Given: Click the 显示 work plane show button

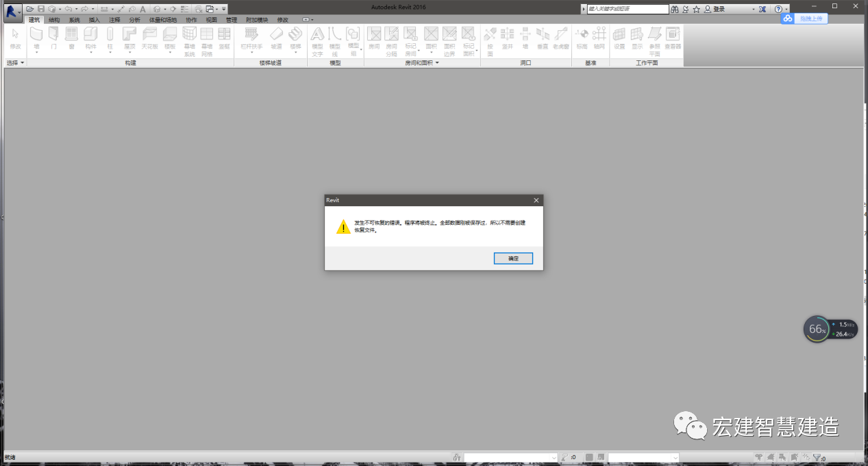Looking at the screenshot, I should point(637,38).
